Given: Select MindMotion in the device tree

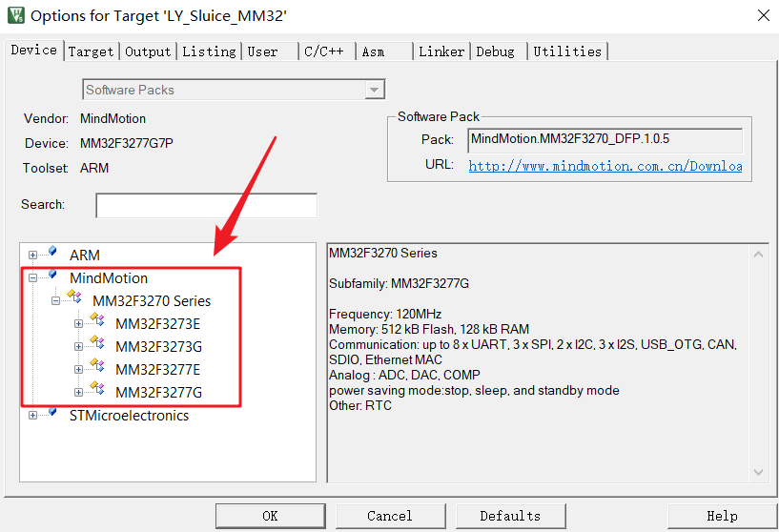Looking at the screenshot, I should click(x=109, y=278).
